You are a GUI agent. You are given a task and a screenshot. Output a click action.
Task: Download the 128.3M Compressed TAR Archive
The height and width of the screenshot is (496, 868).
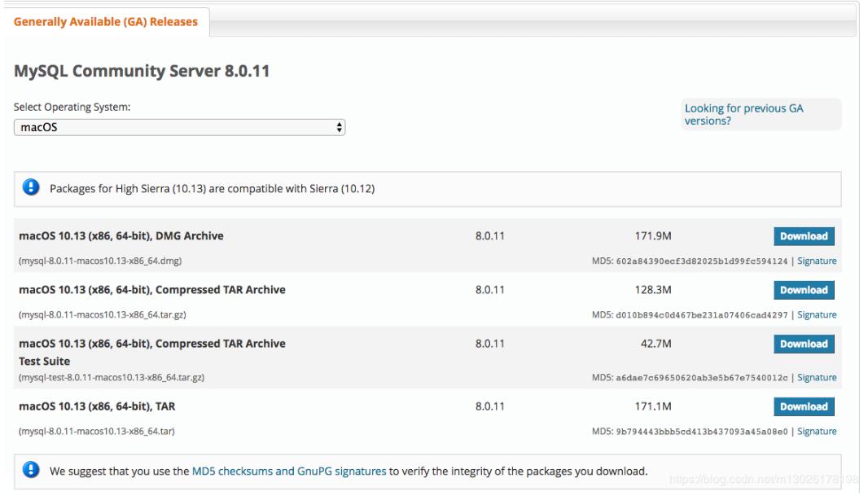tap(804, 290)
